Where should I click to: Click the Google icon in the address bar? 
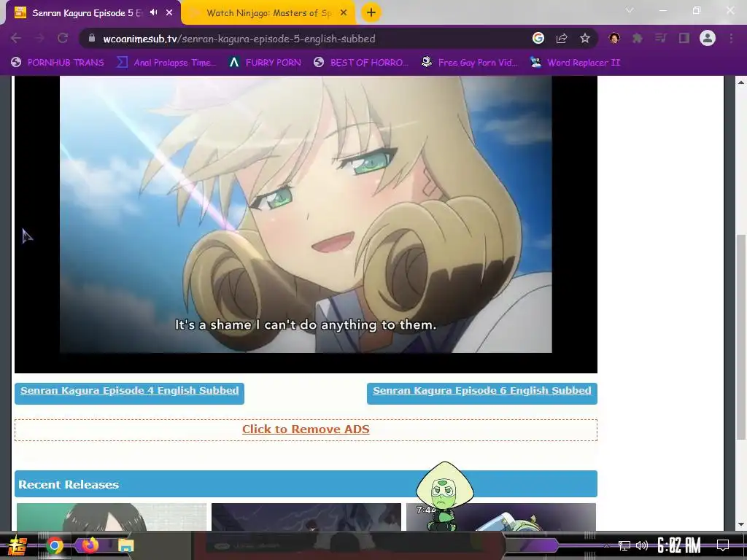tap(538, 38)
